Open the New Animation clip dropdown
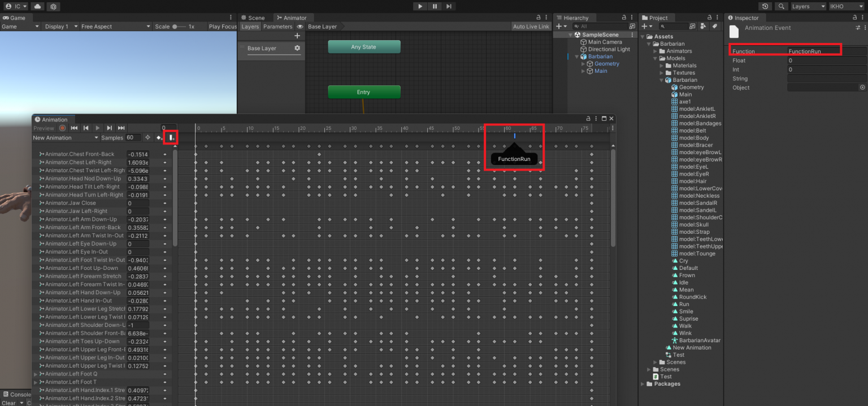 (64, 137)
